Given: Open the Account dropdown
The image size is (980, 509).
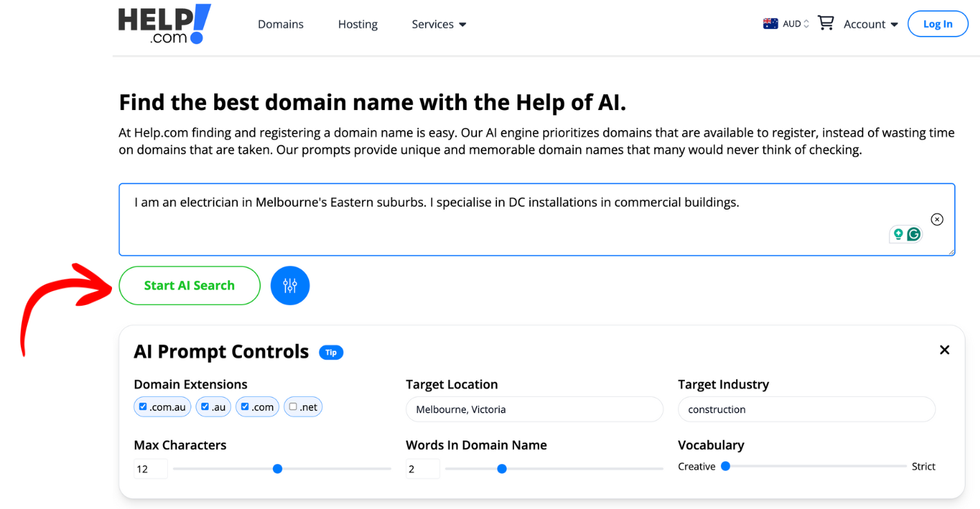Looking at the screenshot, I should coord(870,24).
